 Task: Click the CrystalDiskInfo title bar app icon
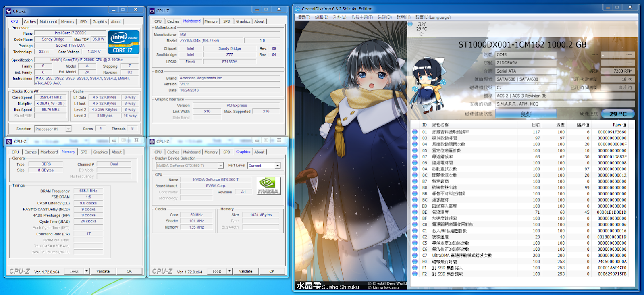[297, 9]
